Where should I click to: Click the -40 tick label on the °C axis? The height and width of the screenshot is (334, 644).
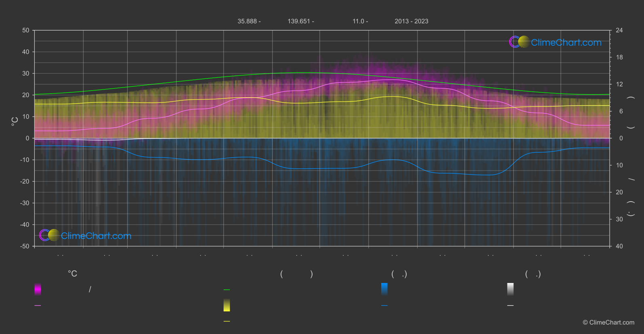pyautogui.click(x=25, y=225)
